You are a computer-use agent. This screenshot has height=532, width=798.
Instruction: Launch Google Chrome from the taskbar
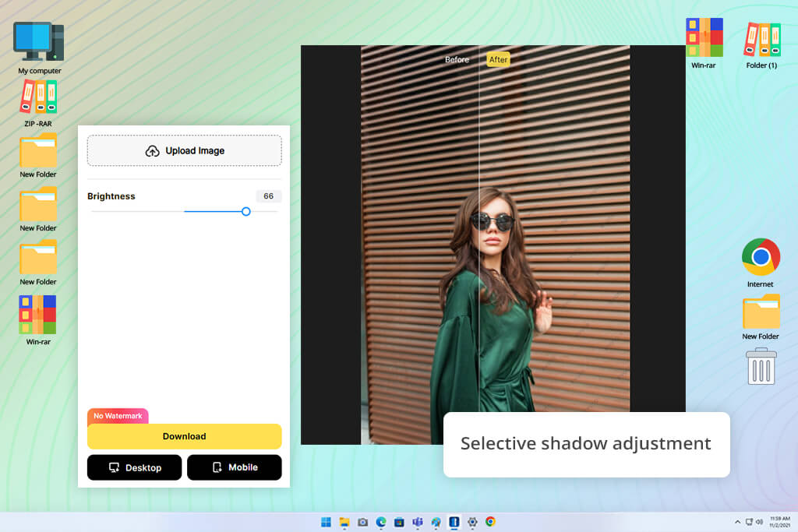(x=491, y=522)
